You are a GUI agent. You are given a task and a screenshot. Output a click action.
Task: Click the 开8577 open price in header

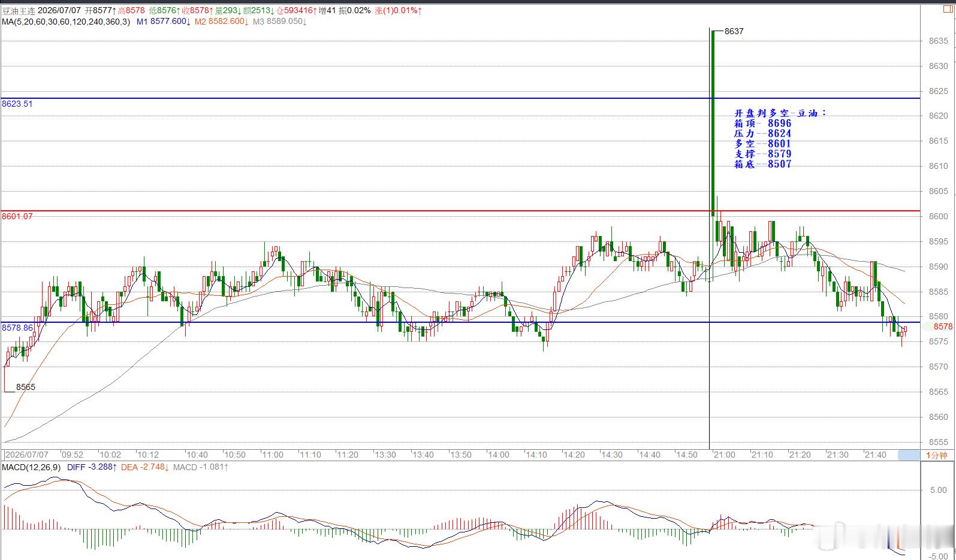[100, 11]
